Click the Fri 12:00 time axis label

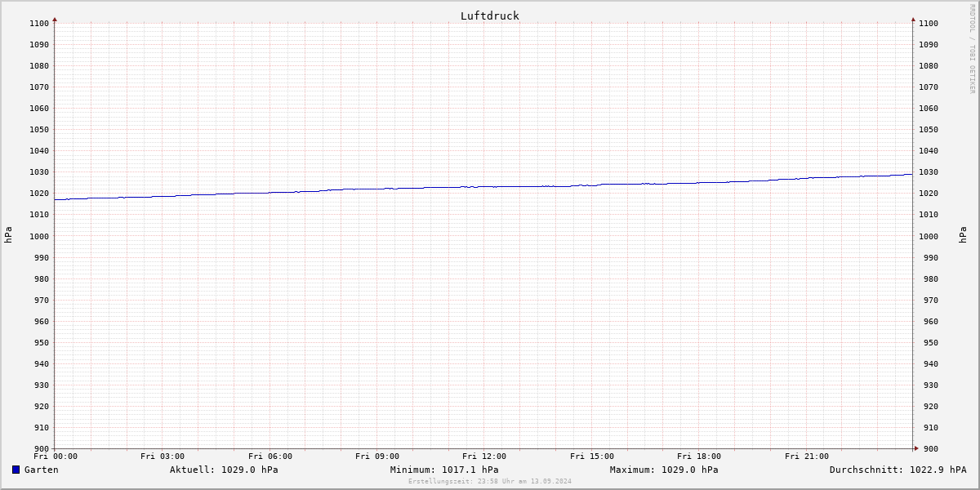484,457
